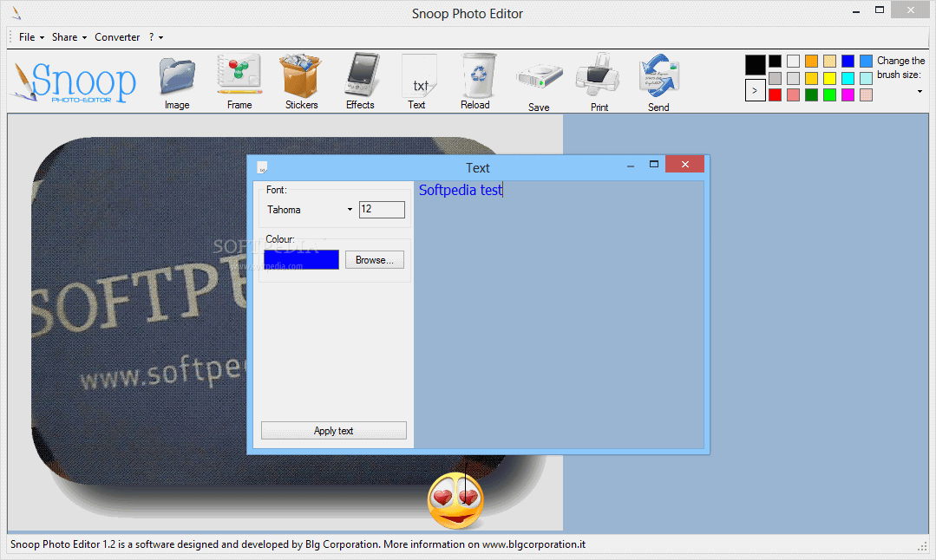Click the '>' more colours button

[x=755, y=91]
